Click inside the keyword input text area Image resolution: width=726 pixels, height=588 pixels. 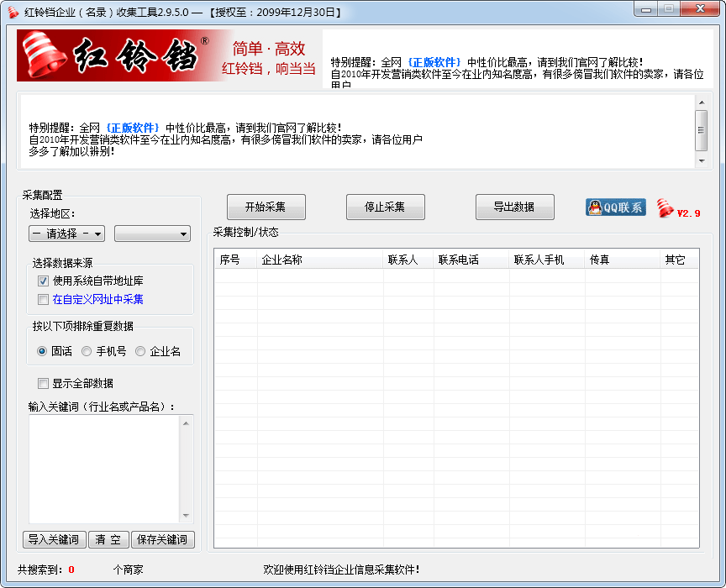point(104,469)
